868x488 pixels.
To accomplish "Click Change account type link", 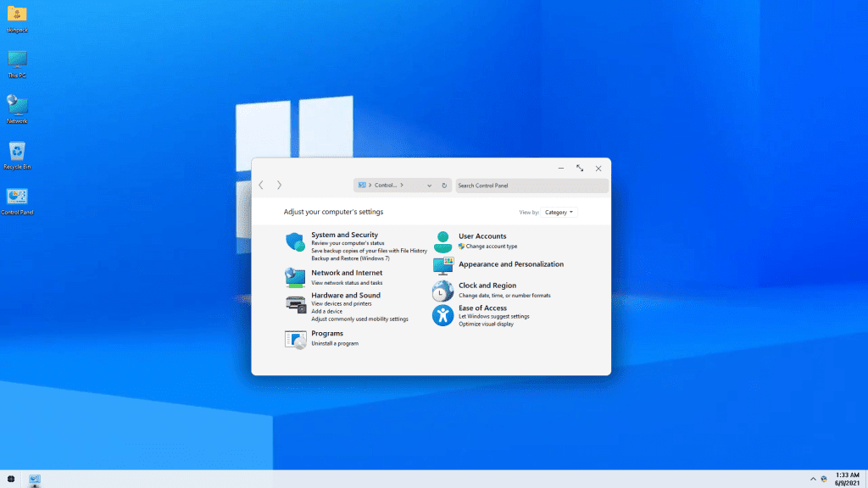I will tap(492, 247).
